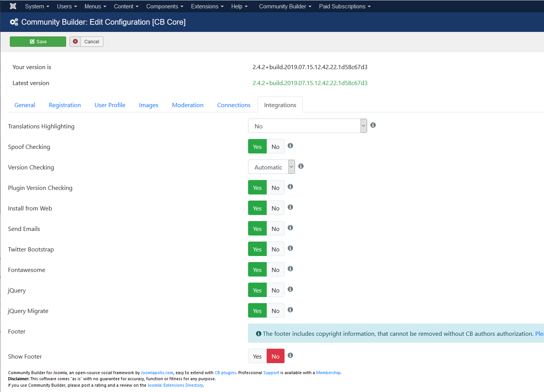
Task: Click info icon beside jQuery row
Action: point(290,289)
